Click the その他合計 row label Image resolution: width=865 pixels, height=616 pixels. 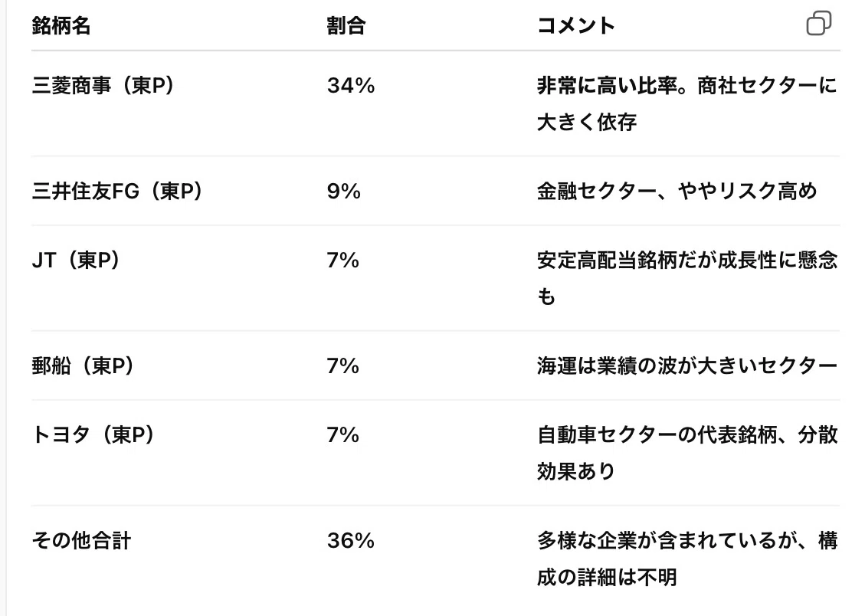point(82,541)
